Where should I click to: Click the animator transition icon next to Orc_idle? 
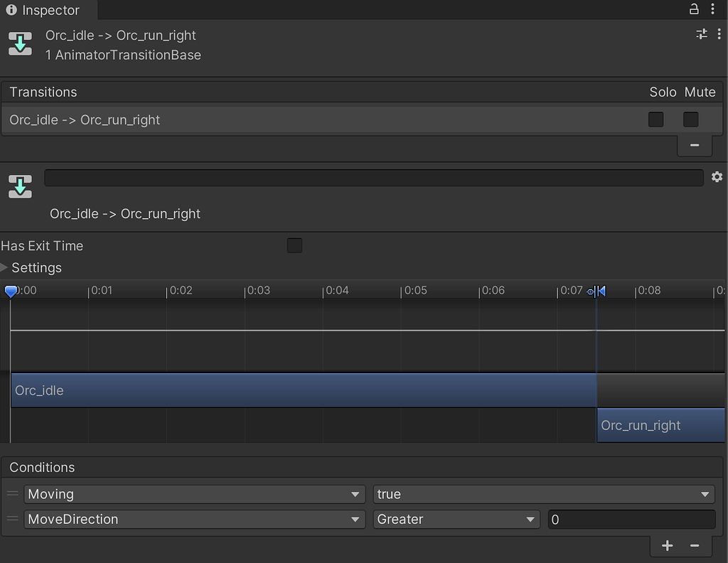click(19, 44)
